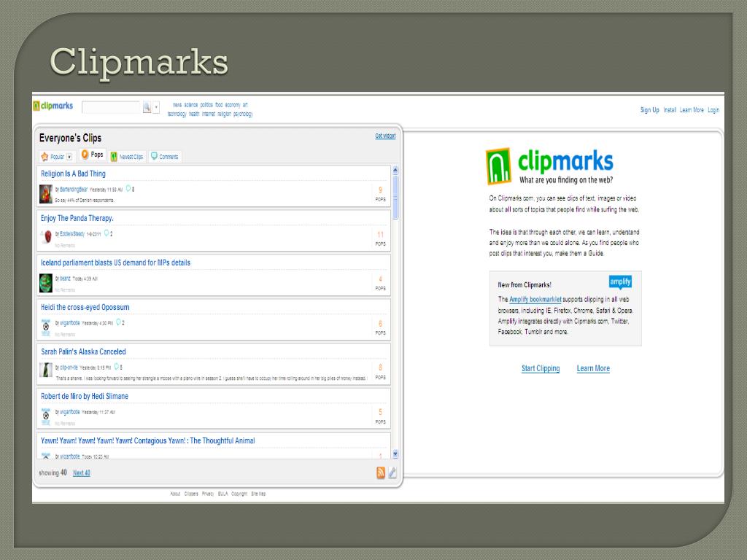This screenshot has height=560, width=747.
Task: Click comment bubble on Panda Therapy clip
Action: [107, 233]
